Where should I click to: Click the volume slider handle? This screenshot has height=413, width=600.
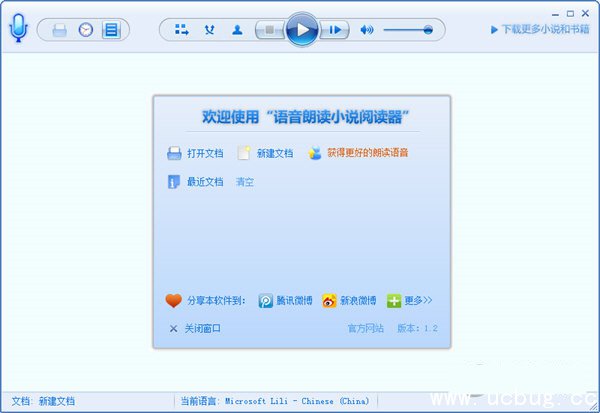(428, 30)
